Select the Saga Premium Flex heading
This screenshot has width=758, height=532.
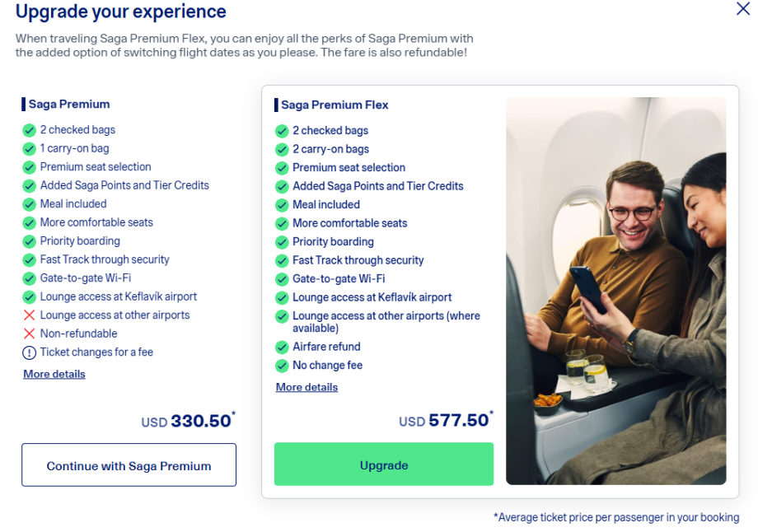tap(335, 105)
